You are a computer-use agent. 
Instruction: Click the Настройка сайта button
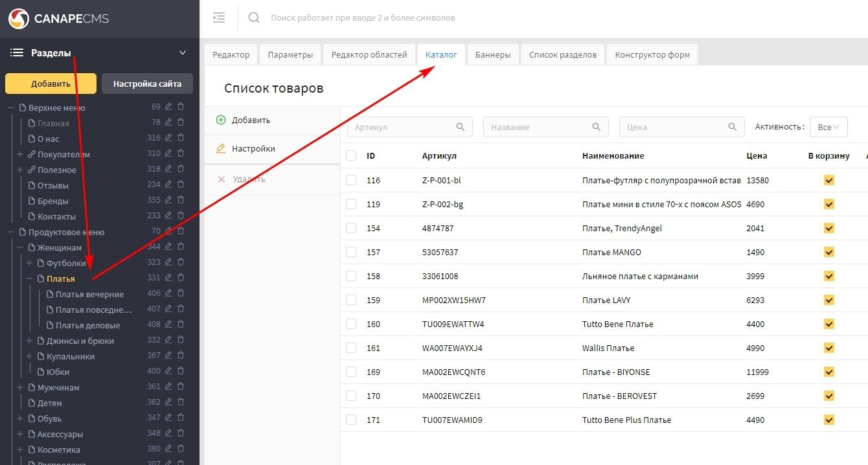click(x=147, y=84)
